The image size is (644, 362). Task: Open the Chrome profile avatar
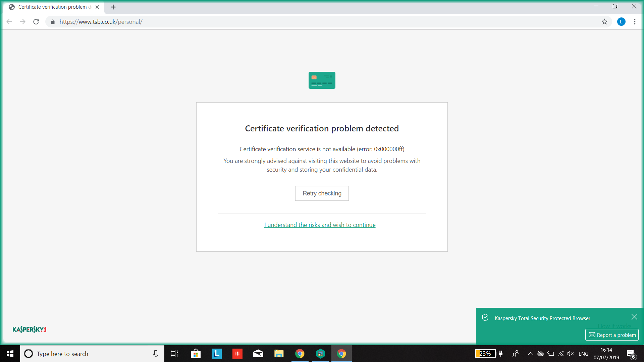pos(621,22)
